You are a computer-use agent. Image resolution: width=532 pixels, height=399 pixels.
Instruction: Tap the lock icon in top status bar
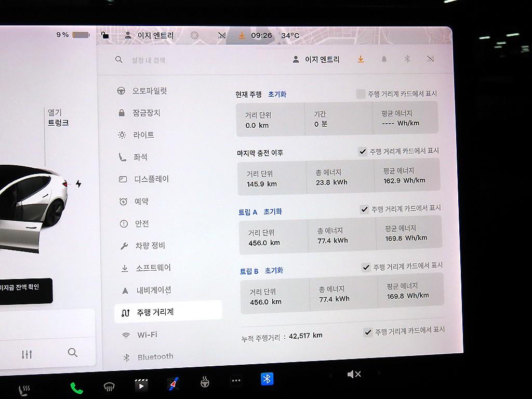coord(105,35)
